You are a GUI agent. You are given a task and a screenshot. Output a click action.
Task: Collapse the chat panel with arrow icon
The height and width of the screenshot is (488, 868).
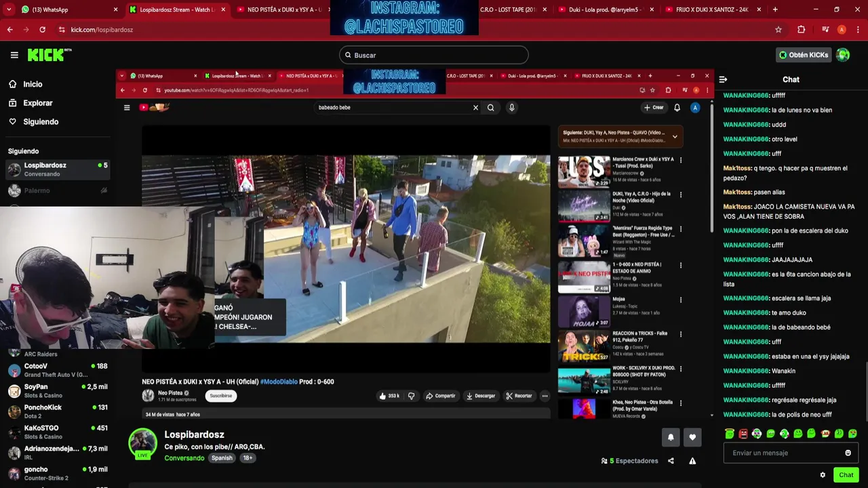click(723, 79)
